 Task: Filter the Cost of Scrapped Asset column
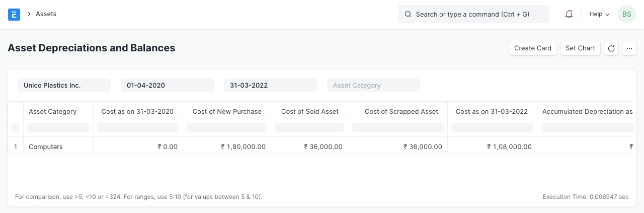(x=397, y=127)
